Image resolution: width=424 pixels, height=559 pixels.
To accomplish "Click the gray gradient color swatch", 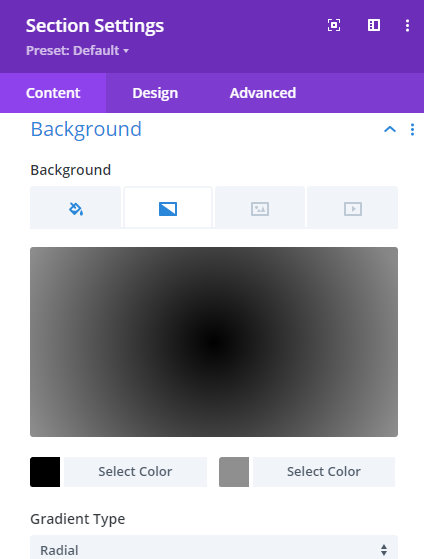I will [234, 472].
